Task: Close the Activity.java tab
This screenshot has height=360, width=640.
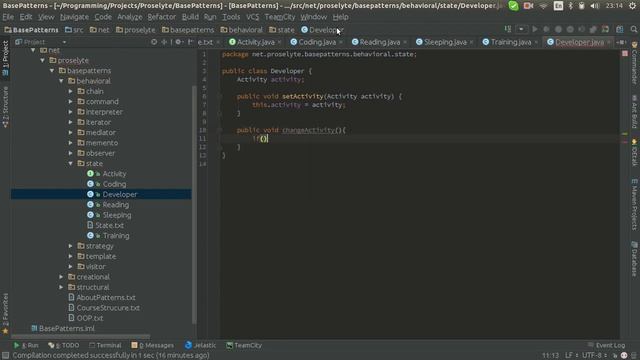Action: (280, 42)
